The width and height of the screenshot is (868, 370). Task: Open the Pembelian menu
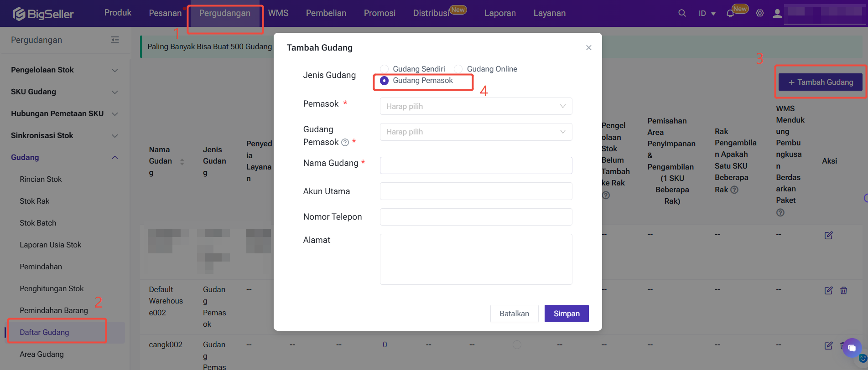click(326, 13)
